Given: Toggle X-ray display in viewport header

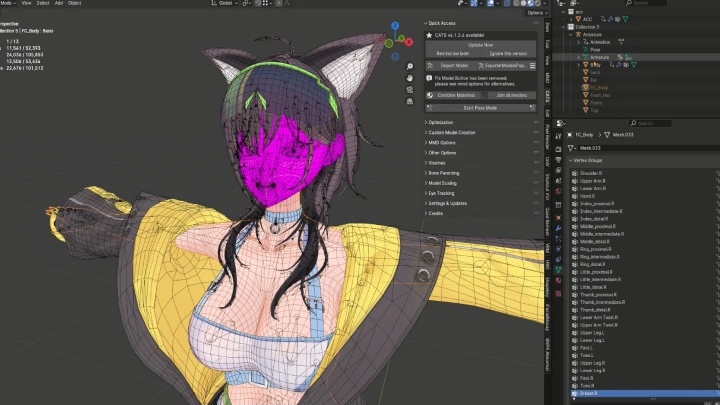Looking at the screenshot, I should (507, 3).
